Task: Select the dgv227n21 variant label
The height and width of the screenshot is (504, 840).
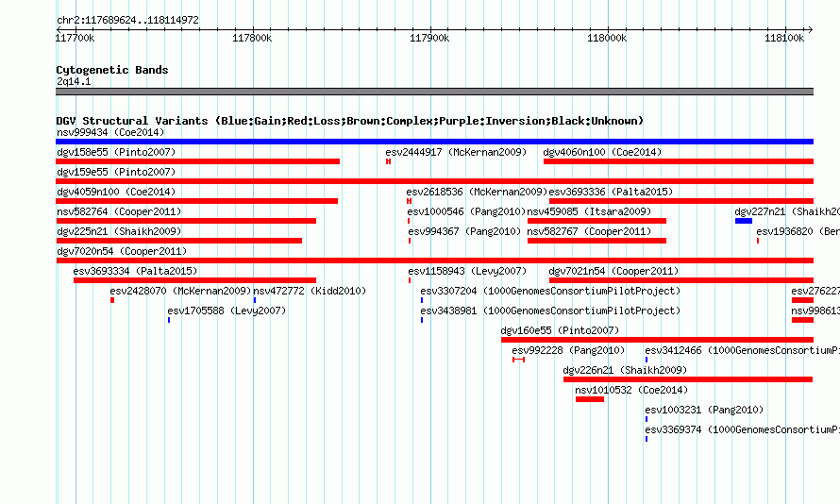Action: click(x=787, y=211)
